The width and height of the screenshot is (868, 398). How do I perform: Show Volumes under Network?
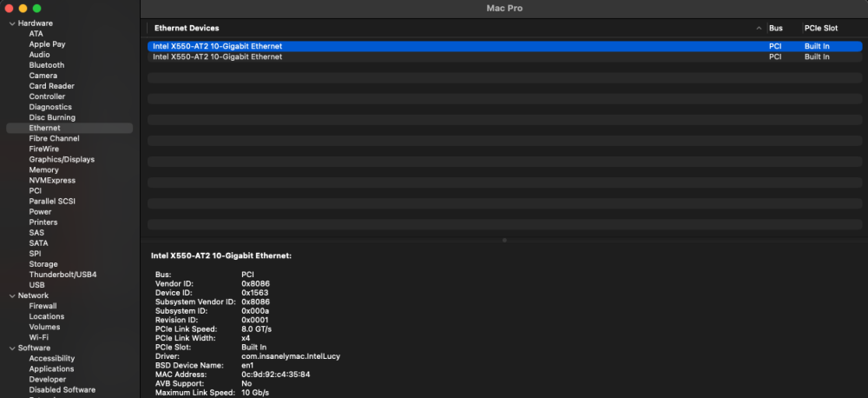pyautogui.click(x=44, y=327)
